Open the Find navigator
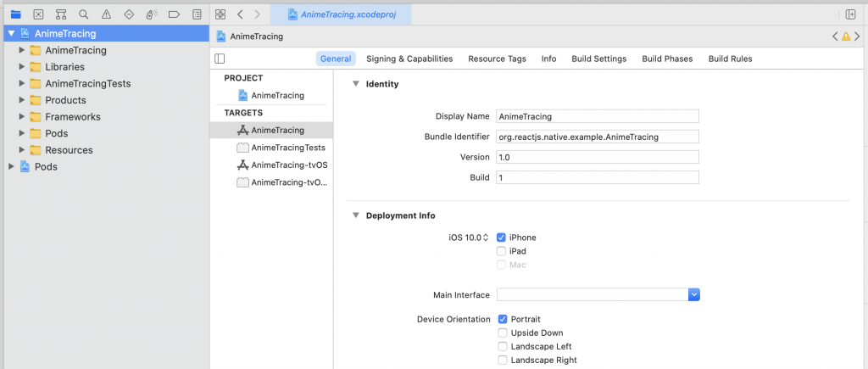 coord(83,14)
